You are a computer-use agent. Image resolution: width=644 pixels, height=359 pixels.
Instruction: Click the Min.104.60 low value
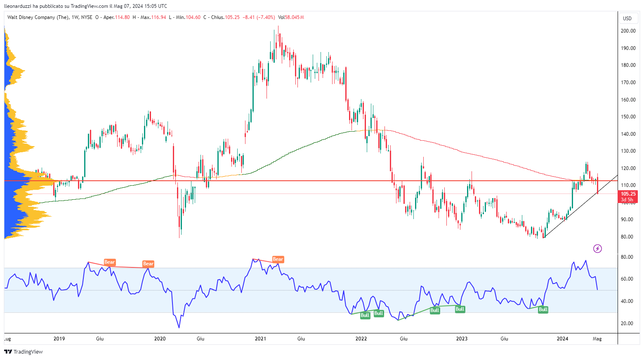(188, 17)
